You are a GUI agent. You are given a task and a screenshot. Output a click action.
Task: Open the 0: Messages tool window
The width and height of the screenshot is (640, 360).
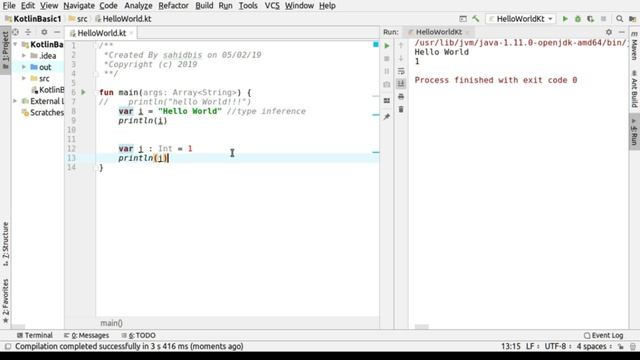pos(87,336)
